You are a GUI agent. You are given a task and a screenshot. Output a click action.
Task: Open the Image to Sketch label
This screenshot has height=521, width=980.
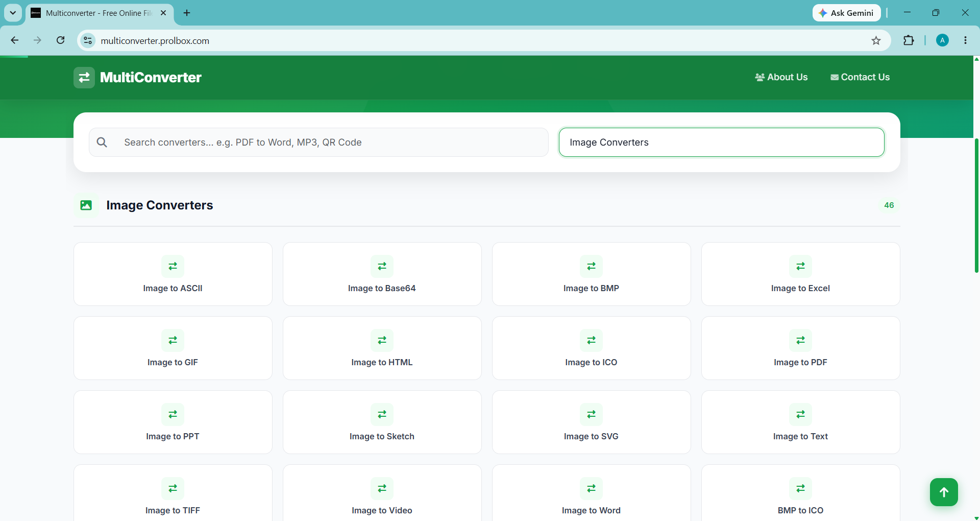click(382, 437)
